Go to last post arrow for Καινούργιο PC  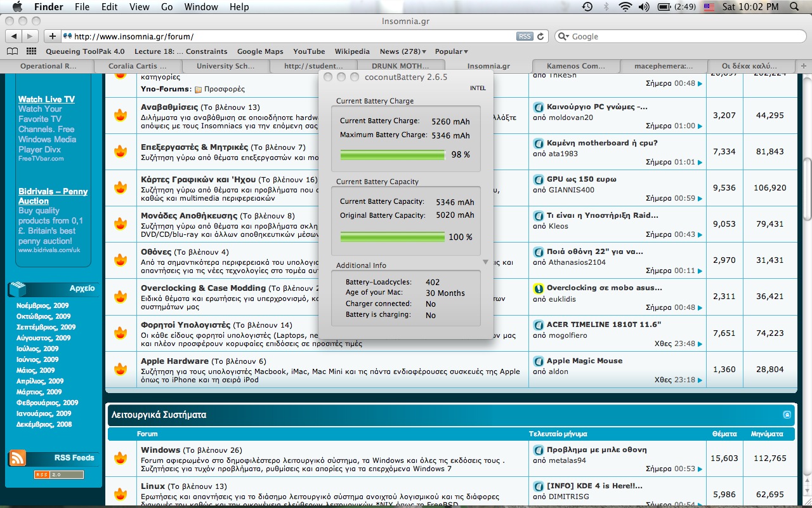point(700,126)
